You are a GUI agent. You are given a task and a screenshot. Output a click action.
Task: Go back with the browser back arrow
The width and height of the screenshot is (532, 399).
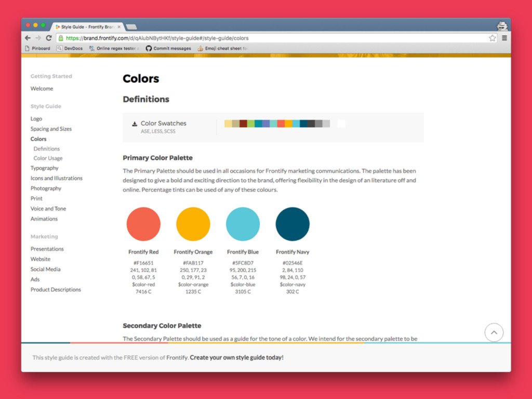click(x=28, y=38)
